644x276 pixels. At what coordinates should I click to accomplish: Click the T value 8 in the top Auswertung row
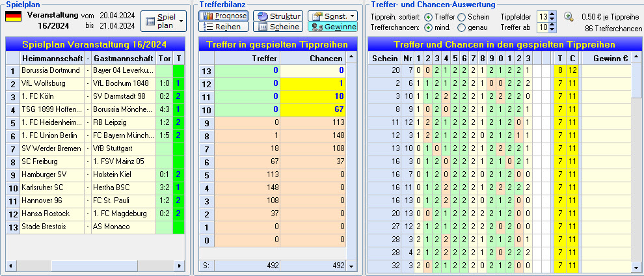point(560,71)
